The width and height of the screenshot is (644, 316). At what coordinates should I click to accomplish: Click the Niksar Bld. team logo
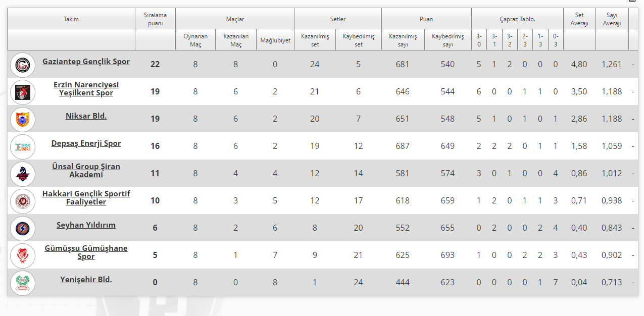tap(23, 119)
